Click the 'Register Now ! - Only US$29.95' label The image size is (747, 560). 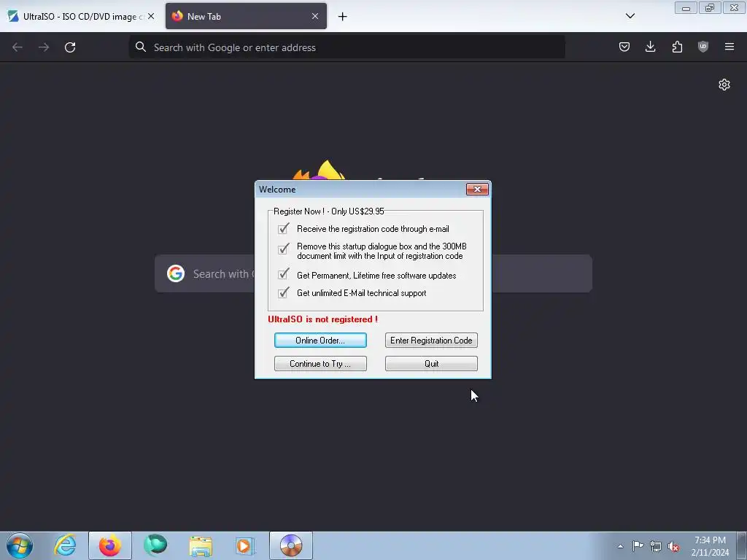point(329,211)
